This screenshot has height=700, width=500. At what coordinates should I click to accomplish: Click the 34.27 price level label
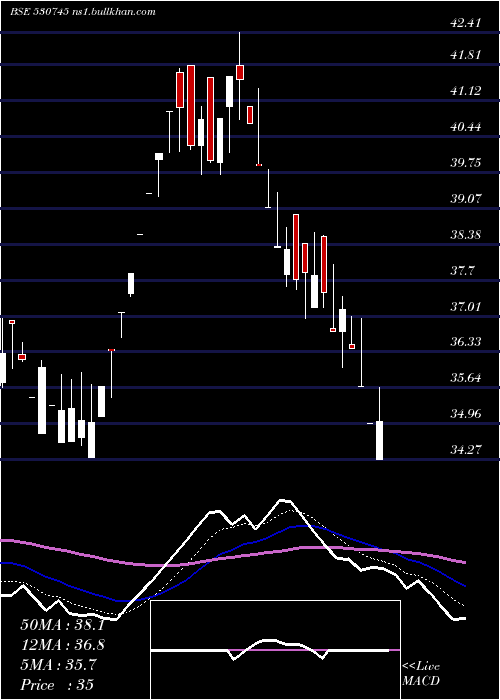(x=466, y=450)
